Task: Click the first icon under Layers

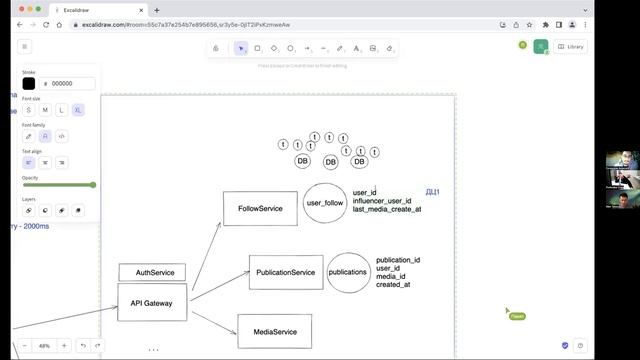Action: [x=29, y=210]
